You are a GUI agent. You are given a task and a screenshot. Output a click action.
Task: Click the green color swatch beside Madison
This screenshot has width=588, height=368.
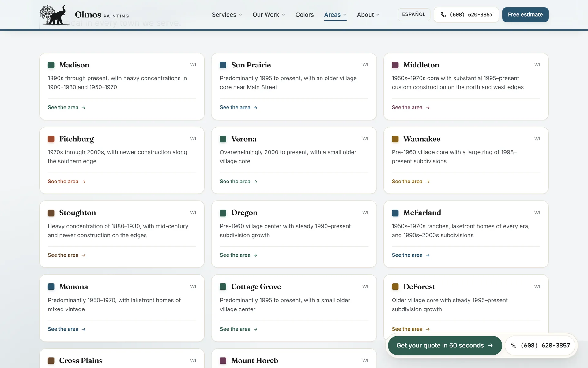tap(51, 65)
